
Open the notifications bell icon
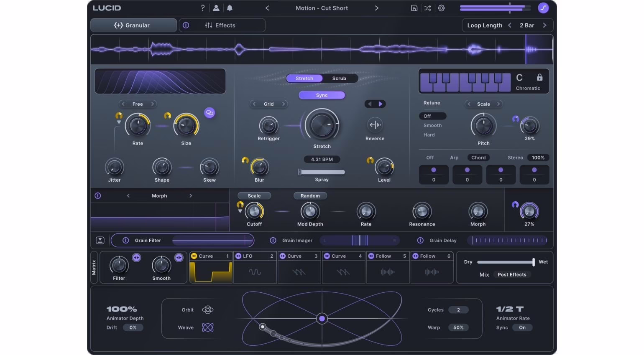(x=230, y=8)
